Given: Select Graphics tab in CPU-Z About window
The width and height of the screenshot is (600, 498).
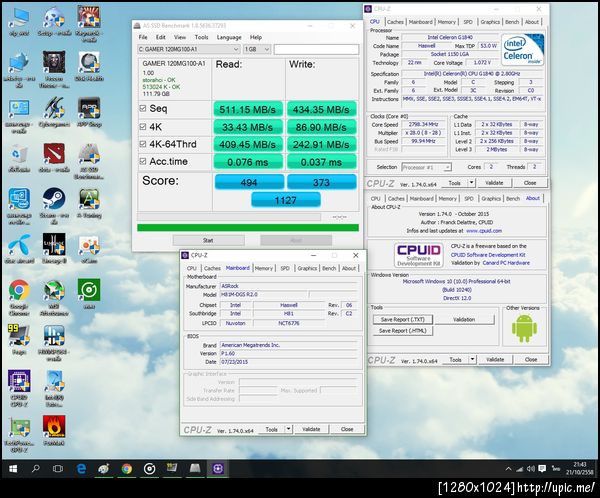Looking at the screenshot, I should click(491, 198).
